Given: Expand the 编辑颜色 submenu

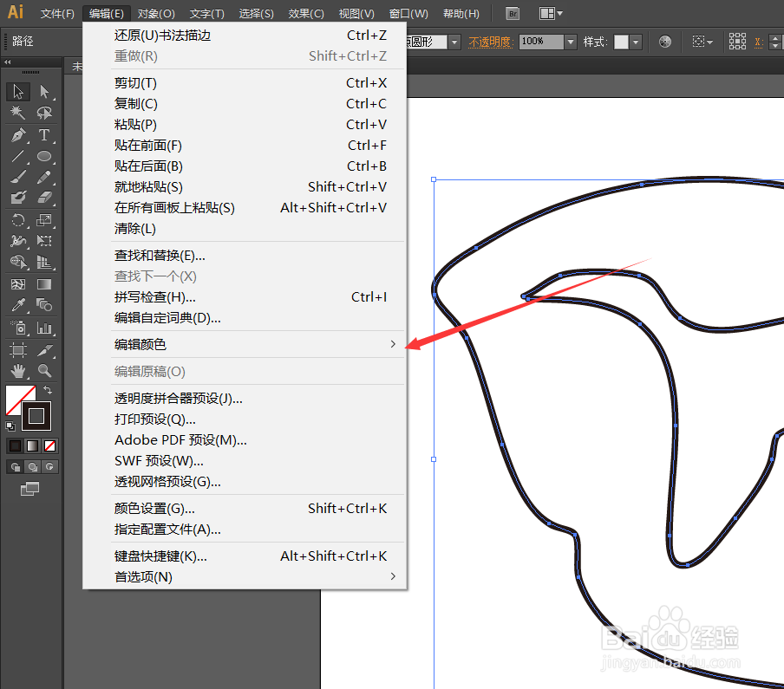Looking at the screenshot, I should pos(256,344).
